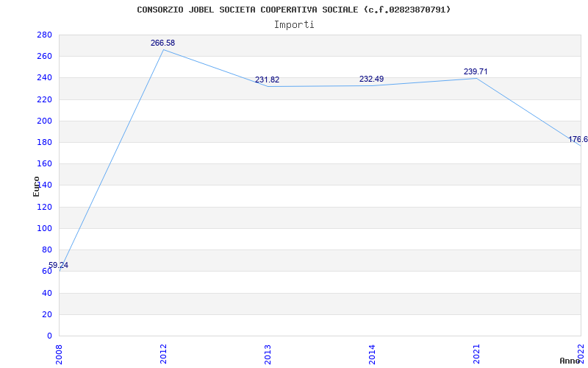Select the Importi subtitle
This screenshot has width=588, height=368.
[294, 25]
